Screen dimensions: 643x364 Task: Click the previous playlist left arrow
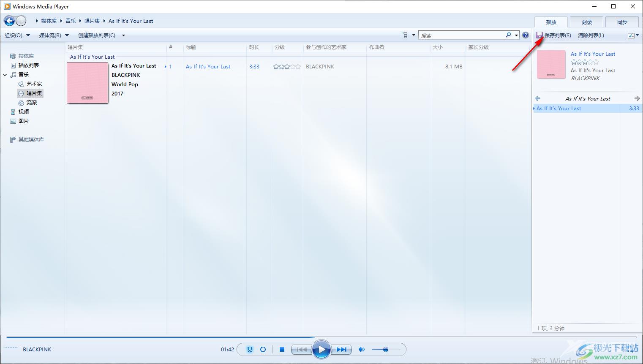click(x=537, y=98)
